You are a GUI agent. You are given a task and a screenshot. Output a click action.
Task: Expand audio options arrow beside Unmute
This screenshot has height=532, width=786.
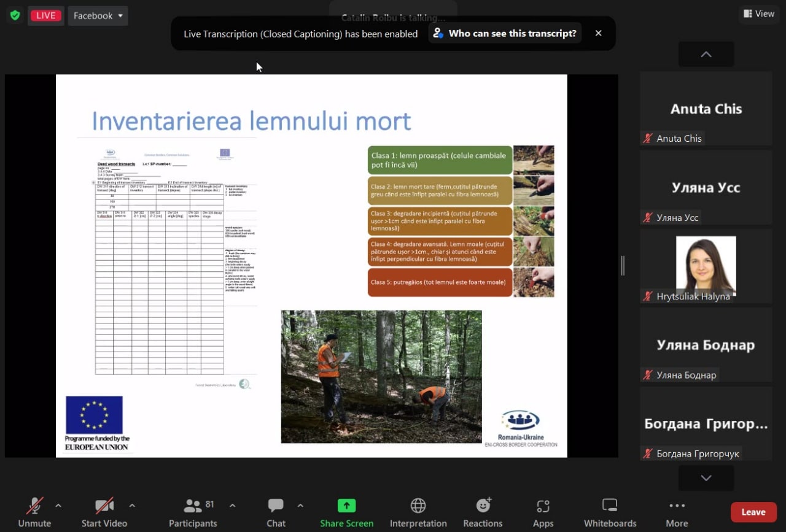point(58,506)
